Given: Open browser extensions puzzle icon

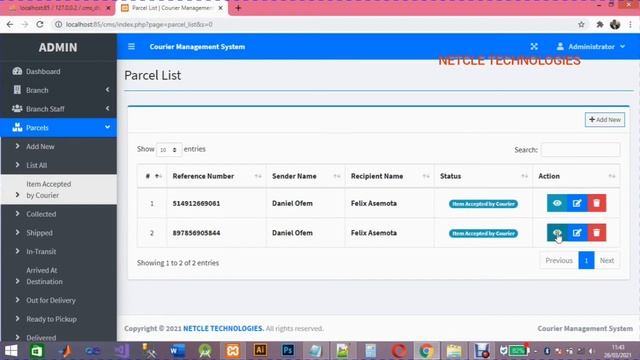Looking at the screenshot, I should (600, 24).
